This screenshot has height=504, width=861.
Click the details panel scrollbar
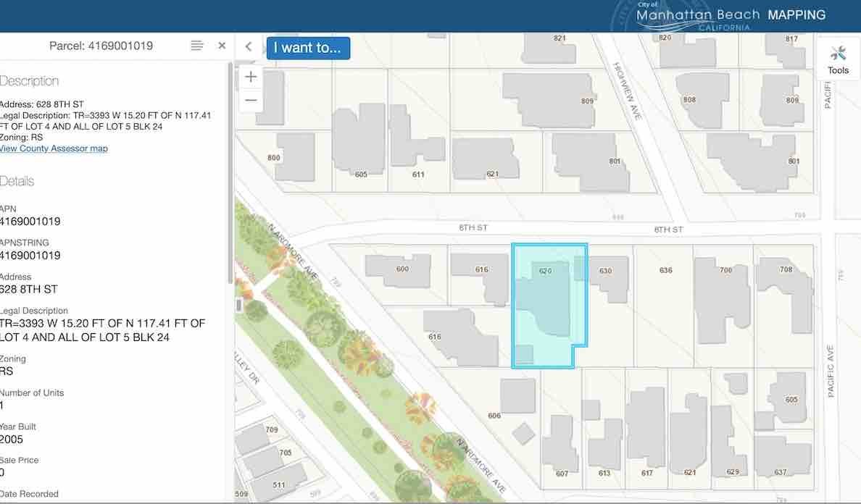point(230,173)
